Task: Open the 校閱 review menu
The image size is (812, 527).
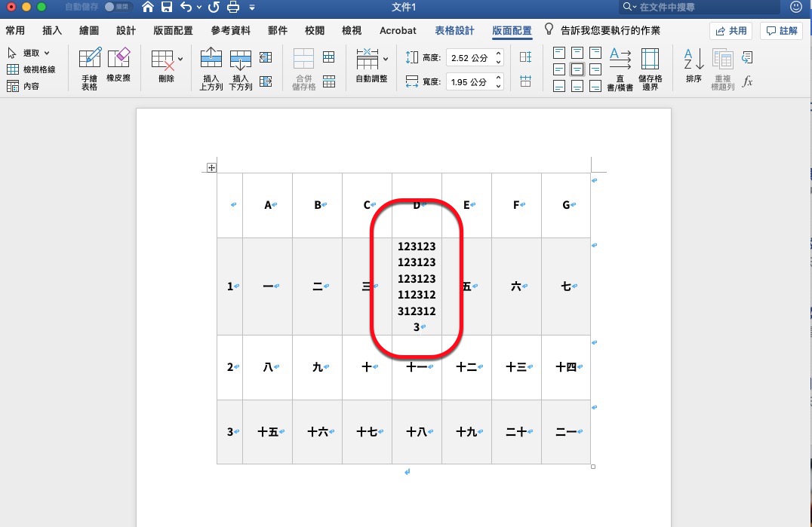Action: click(314, 31)
